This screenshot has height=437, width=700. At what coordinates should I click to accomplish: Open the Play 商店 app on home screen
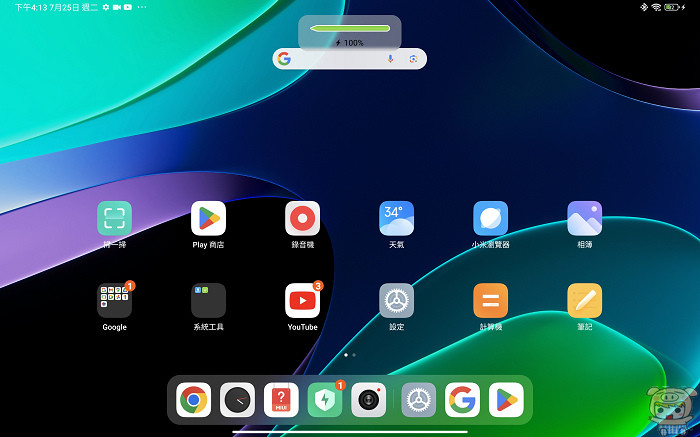coord(208,218)
